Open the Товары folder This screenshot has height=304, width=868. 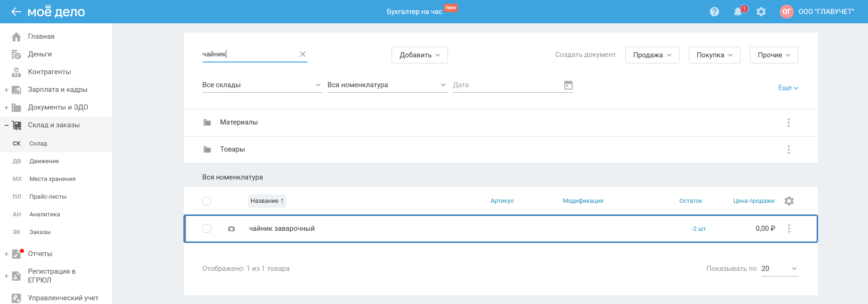pyautogui.click(x=232, y=149)
